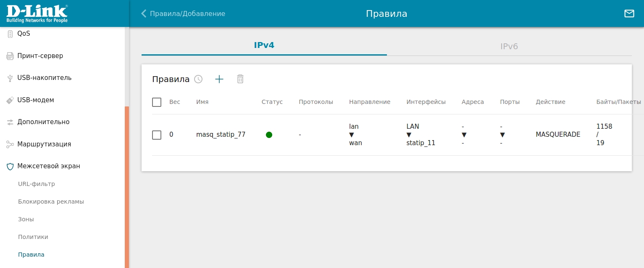Click the green status indicator of masq_statip_77
Screen dimensions: 644x268
tap(269, 135)
